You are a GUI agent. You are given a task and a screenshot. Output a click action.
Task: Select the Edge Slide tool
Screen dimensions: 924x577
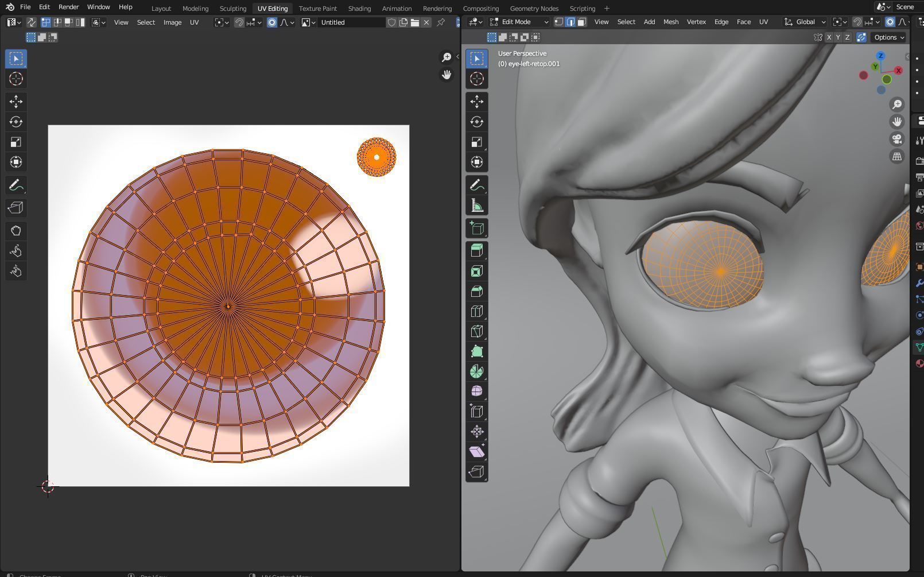(x=476, y=412)
